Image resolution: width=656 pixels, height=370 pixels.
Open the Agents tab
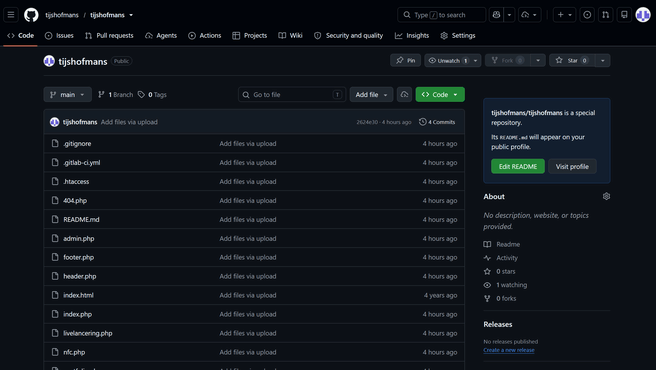pyautogui.click(x=161, y=36)
